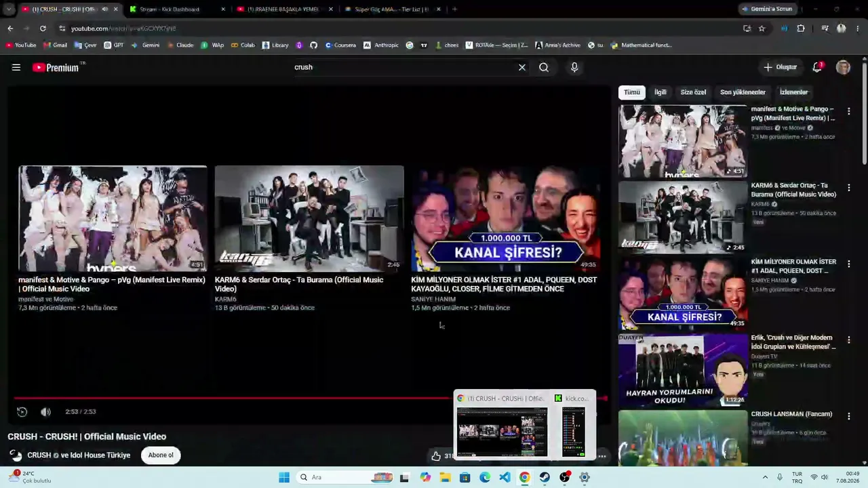Image resolution: width=868 pixels, height=488 pixels.
Task: Go to the YouTube Premium home logo
Action: pyautogui.click(x=56, y=67)
